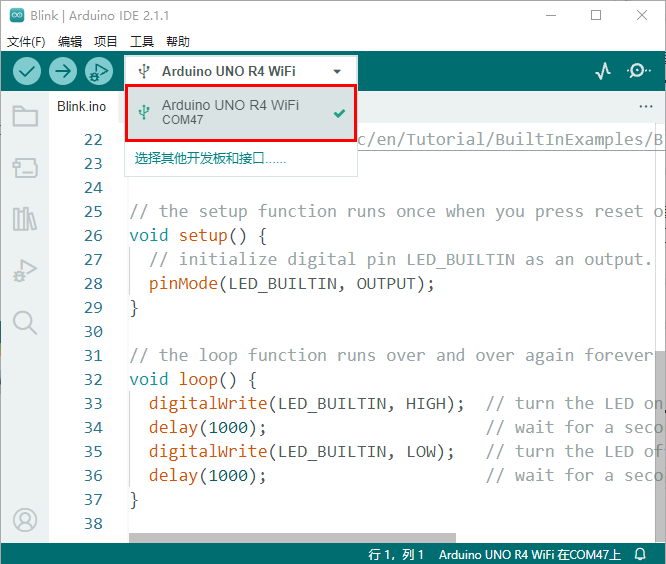Click the Arduino logo in title bar
The image size is (666, 564).
(17, 15)
